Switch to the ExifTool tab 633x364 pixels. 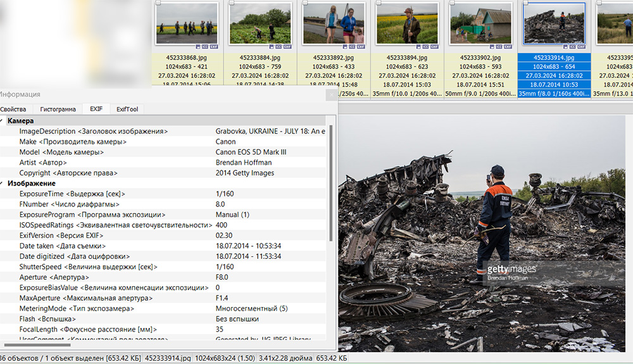(x=127, y=109)
